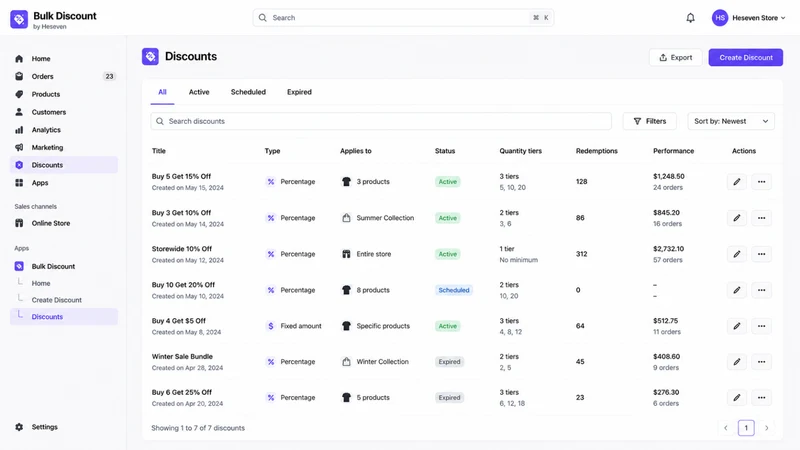The width and height of the screenshot is (800, 450).
Task: Click the Title column header
Action: click(159, 151)
